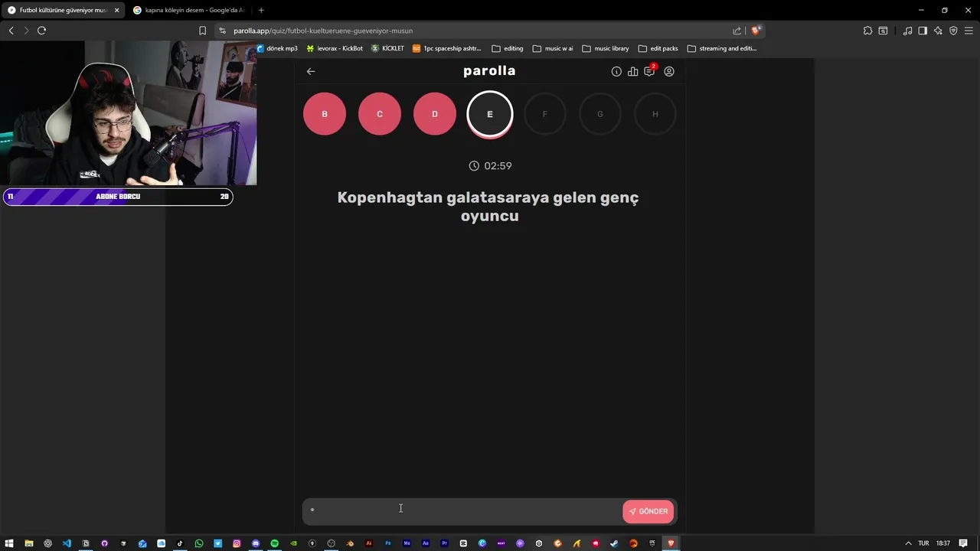This screenshot has width=980, height=551.
Task: Open Spotify from the taskbar
Action: (275, 543)
